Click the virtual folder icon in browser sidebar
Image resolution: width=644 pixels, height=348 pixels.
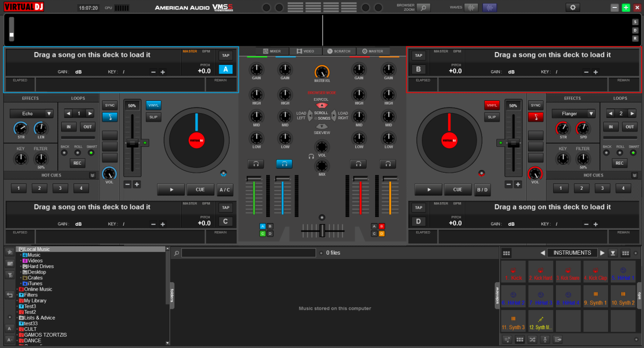10,263
